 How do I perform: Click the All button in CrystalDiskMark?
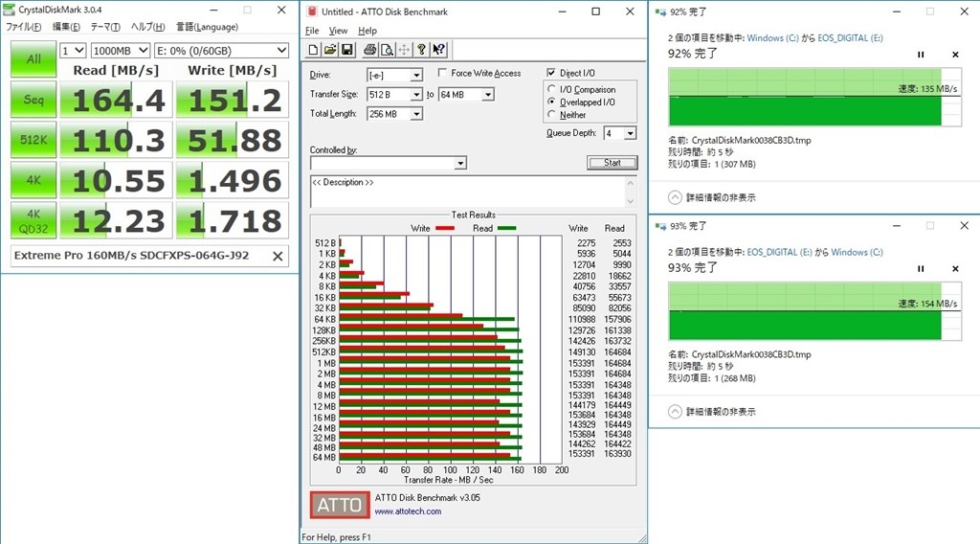(x=33, y=58)
